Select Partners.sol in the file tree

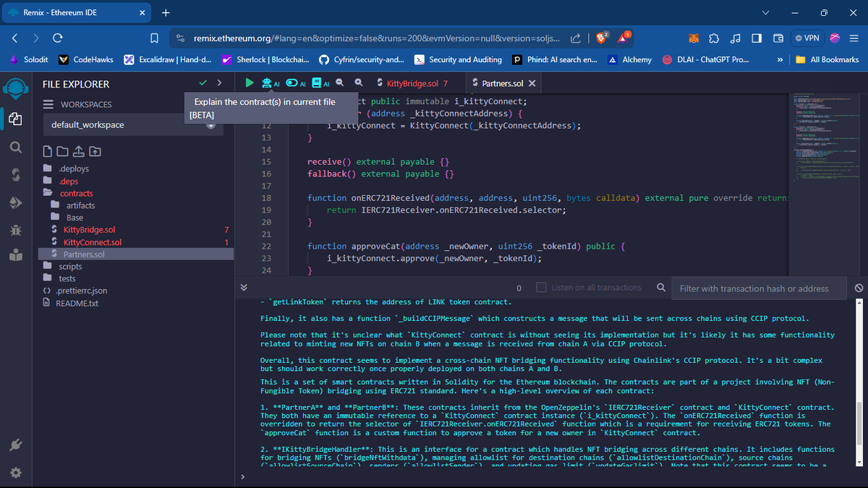coord(135,254)
